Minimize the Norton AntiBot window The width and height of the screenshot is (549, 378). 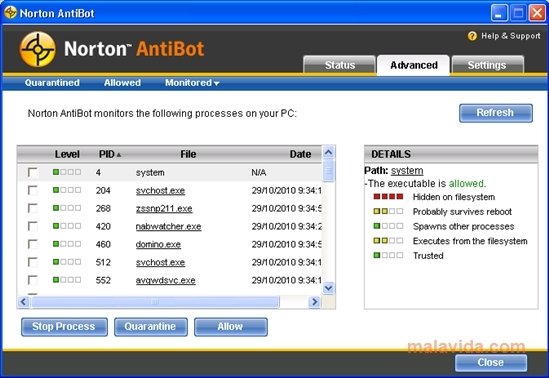499,13
